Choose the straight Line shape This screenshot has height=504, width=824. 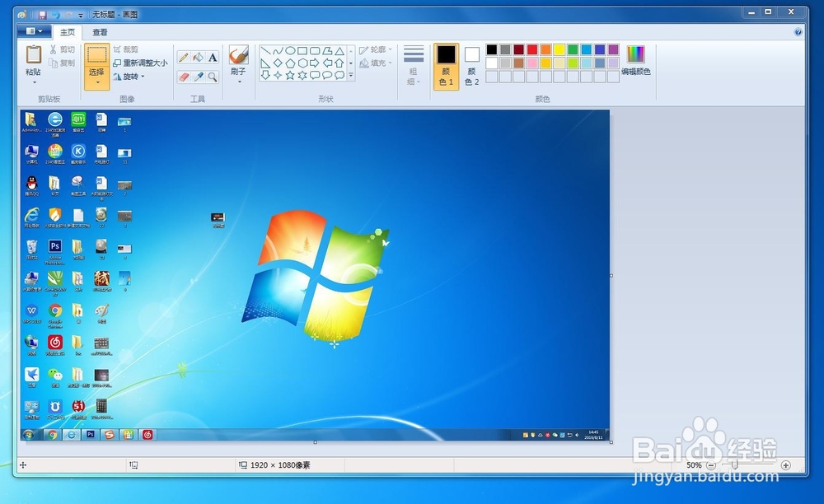[x=266, y=50]
